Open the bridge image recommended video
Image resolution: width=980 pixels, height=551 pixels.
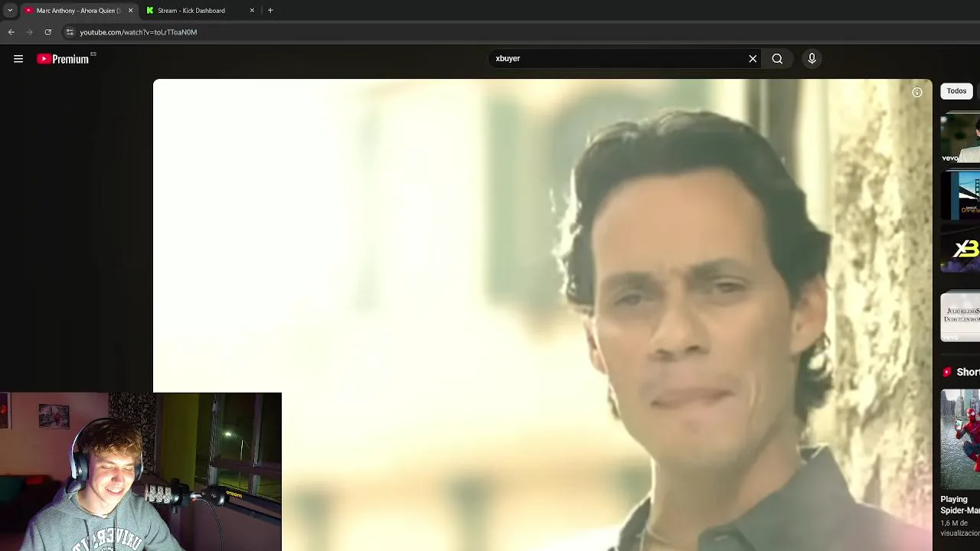(960, 196)
